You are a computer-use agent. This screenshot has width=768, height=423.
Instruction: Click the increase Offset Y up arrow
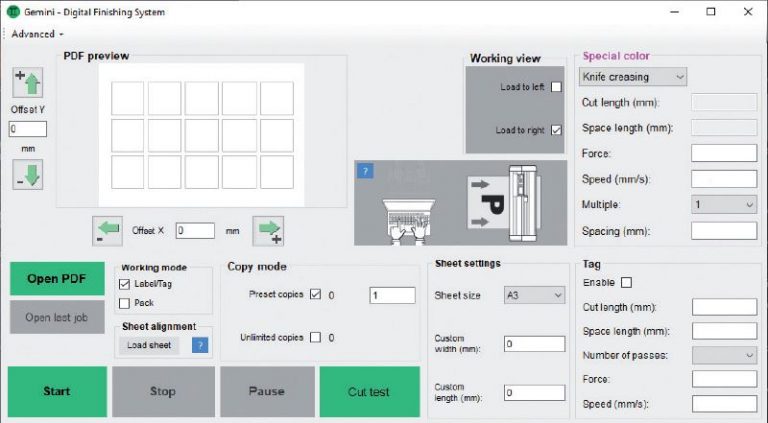click(x=27, y=84)
